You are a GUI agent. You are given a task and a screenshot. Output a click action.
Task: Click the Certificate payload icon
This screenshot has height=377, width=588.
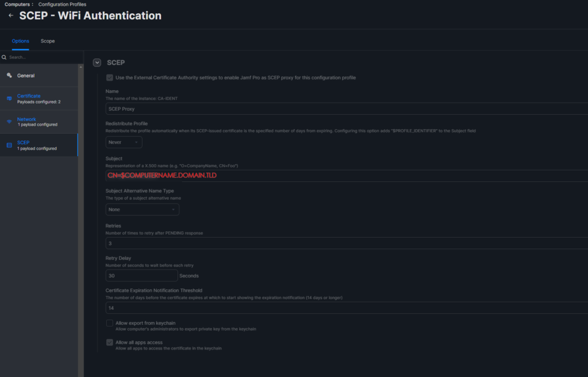point(9,99)
